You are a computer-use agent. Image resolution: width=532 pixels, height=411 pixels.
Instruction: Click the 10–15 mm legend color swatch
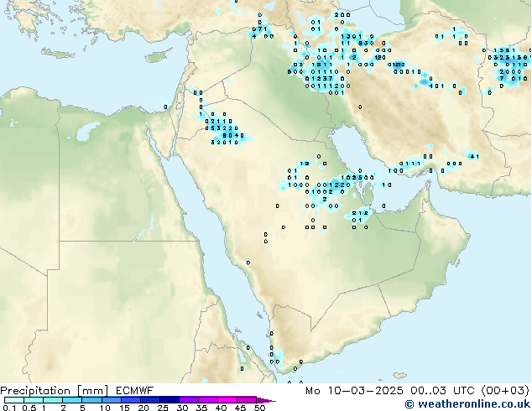(x=112, y=400)
